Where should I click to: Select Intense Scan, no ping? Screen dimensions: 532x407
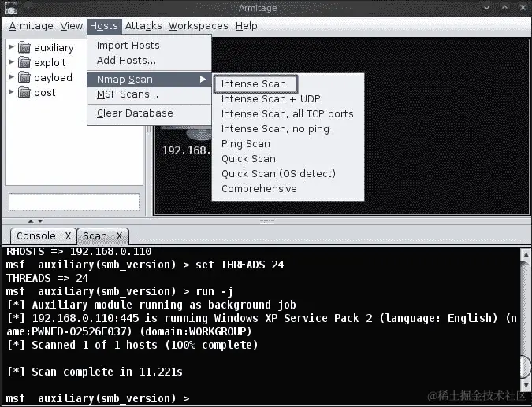[x=288, y=129]
